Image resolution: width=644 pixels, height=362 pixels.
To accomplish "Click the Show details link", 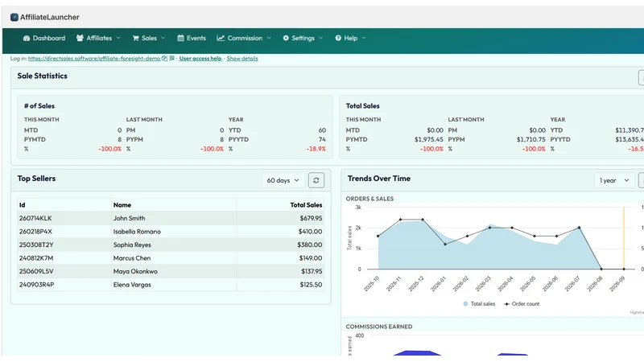I will [242, 58].
